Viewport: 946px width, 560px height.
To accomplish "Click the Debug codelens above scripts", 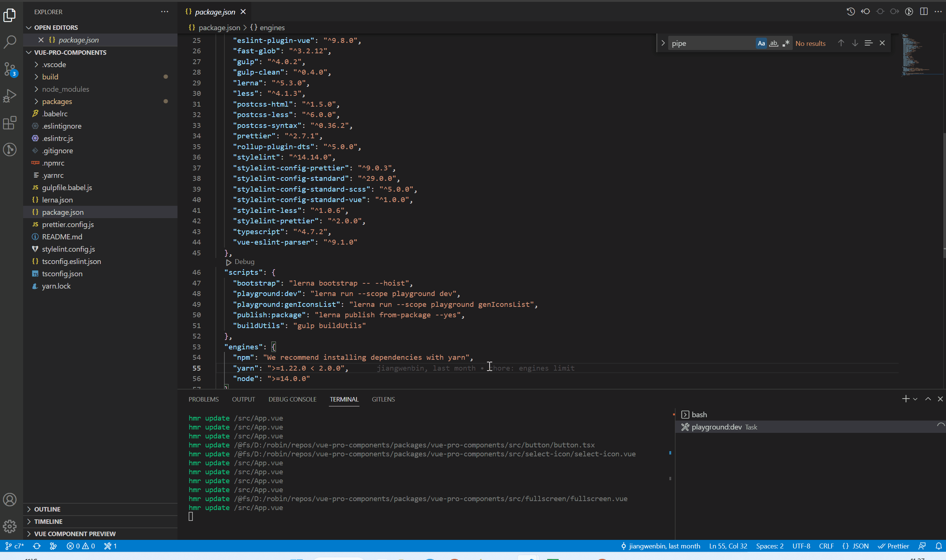I will click(244, 262).
